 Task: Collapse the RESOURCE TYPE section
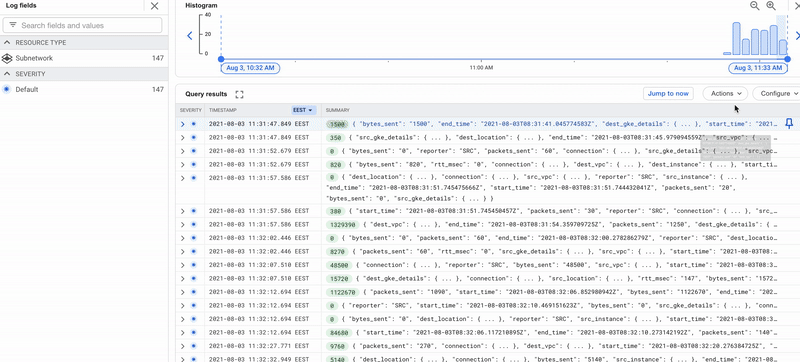pos(8,42)
